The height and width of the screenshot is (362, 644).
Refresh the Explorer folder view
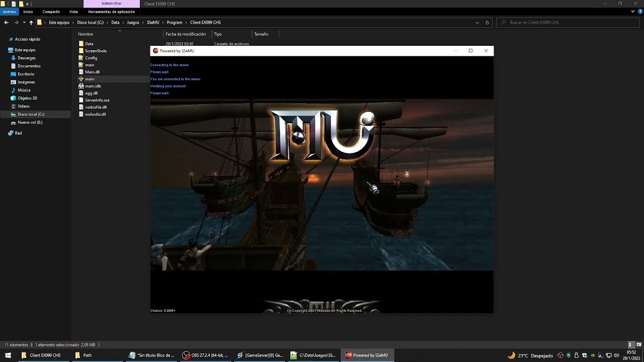[x=487, y=23]
